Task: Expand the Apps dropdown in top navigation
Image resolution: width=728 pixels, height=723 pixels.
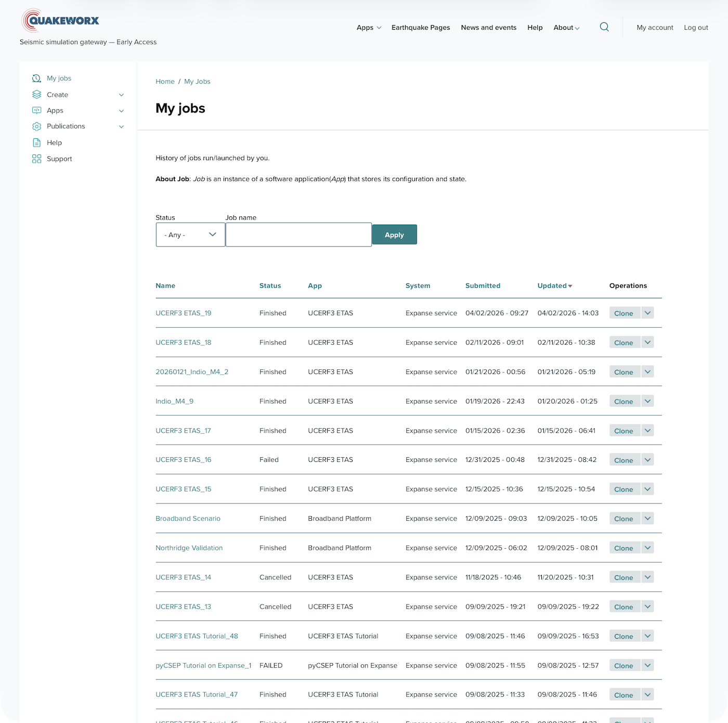Action: coord(368,28)
